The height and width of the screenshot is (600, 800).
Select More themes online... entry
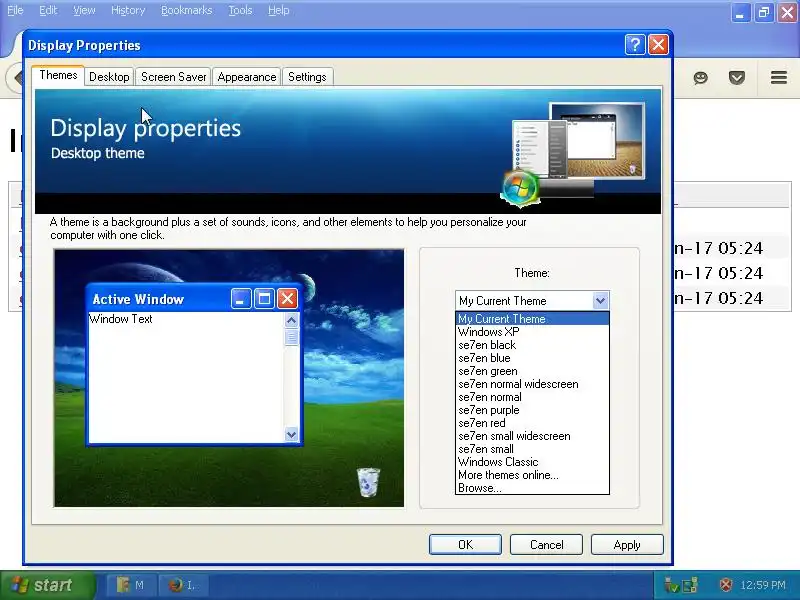532,475
